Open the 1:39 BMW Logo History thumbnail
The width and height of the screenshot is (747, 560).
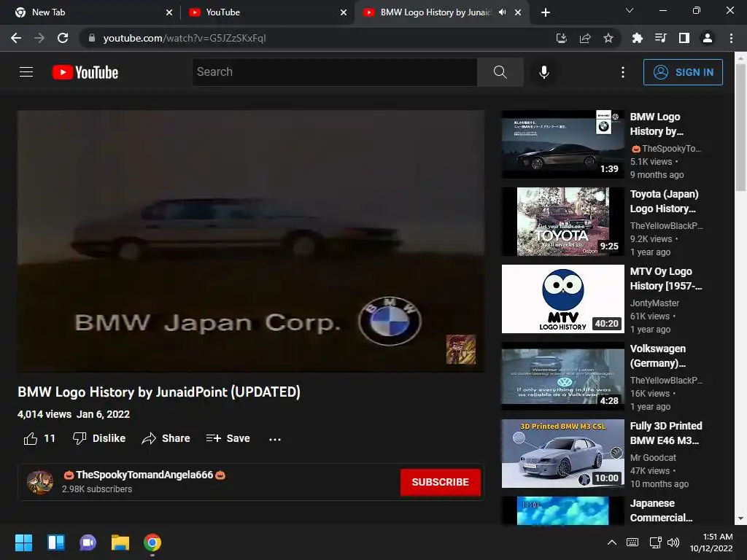point(562,144)
